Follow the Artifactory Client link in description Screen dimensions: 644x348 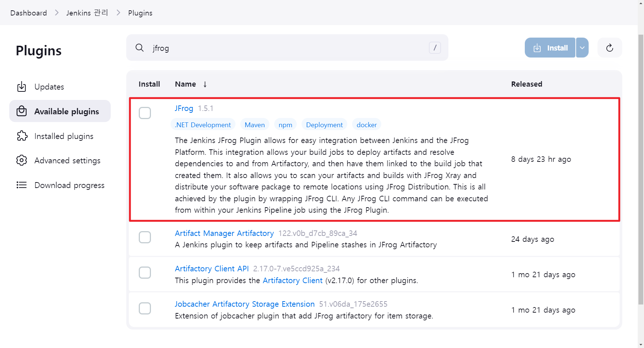[293, 281]
